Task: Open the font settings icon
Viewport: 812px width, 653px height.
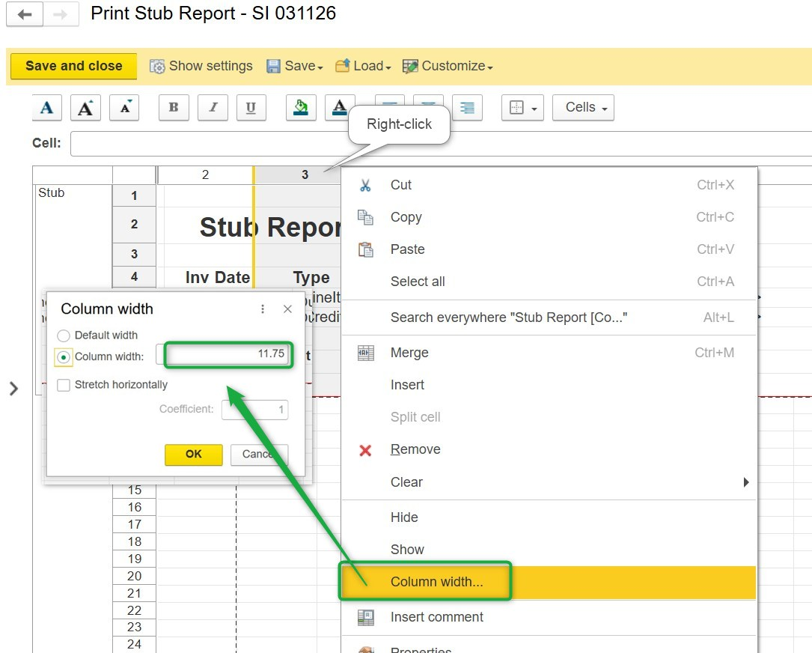Action: (x=46, y=108)
